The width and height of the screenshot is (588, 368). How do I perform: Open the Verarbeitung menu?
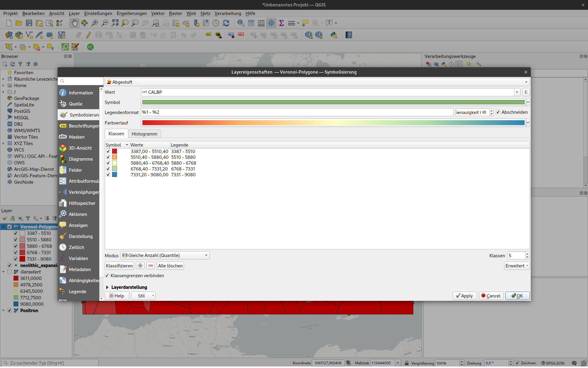[228, 13]
